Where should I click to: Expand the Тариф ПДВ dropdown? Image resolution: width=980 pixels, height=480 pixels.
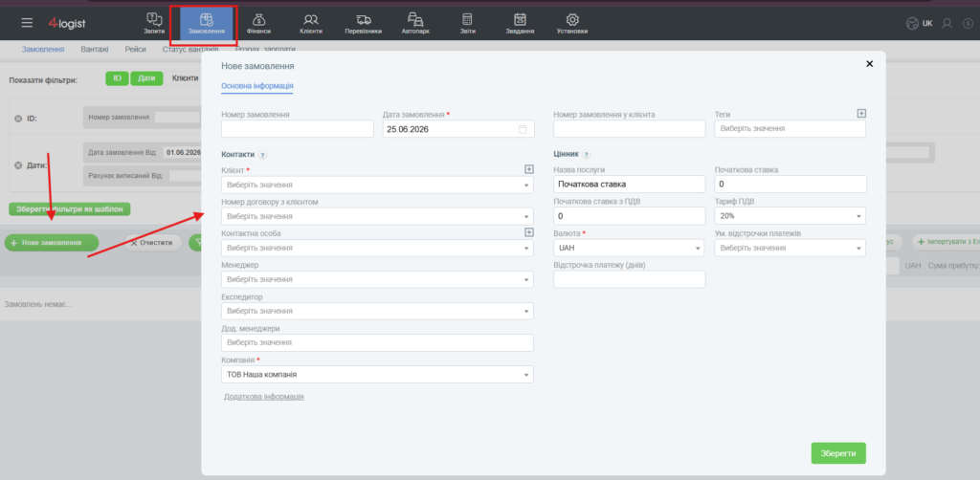[858, 216]
